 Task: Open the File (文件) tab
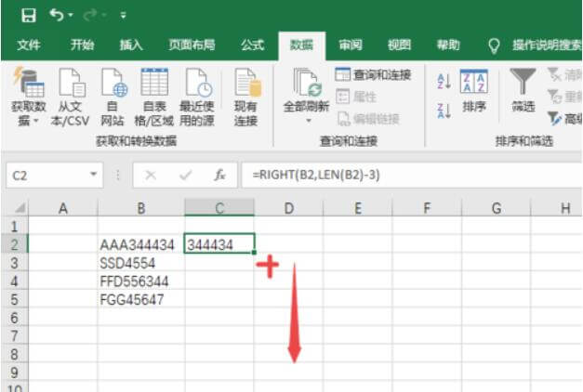click(29, 45)
